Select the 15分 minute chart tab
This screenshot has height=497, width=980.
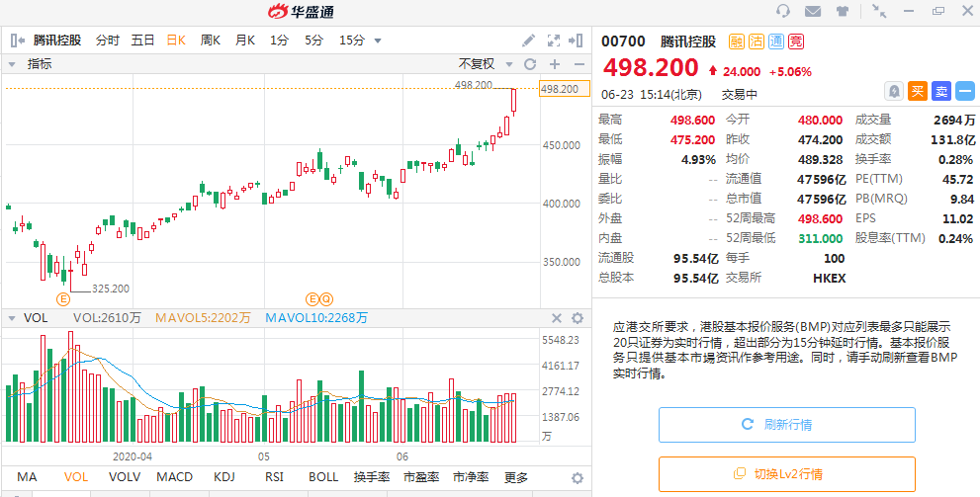(352, 41)
